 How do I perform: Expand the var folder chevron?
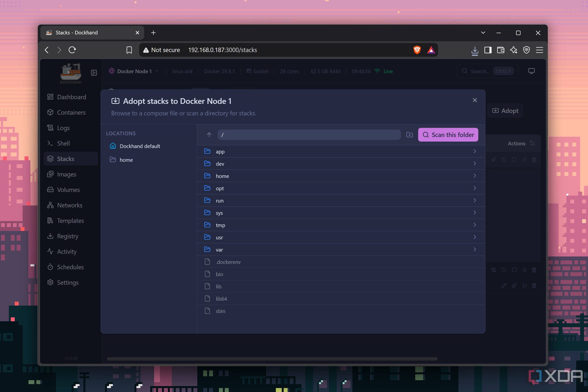click(475, 249)
